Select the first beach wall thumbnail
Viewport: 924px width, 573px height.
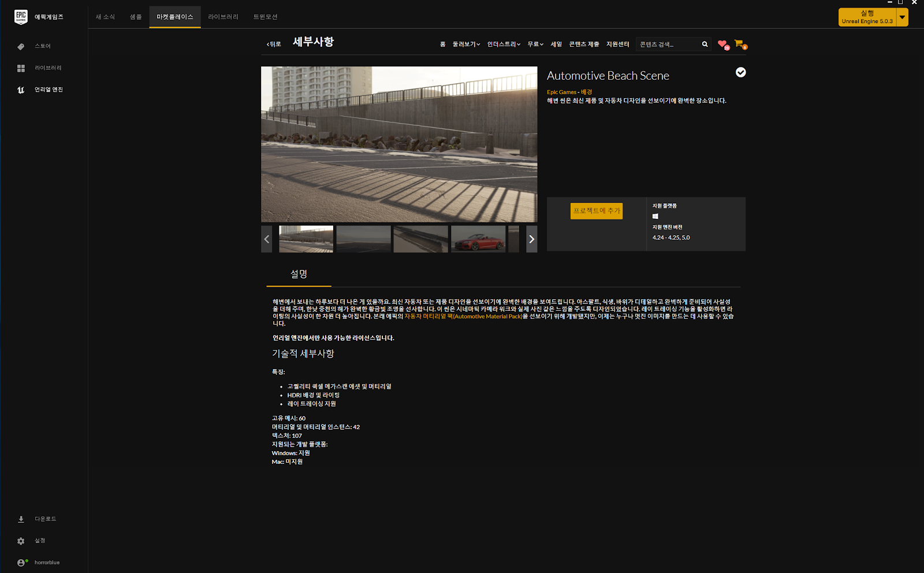pos(306,239)
